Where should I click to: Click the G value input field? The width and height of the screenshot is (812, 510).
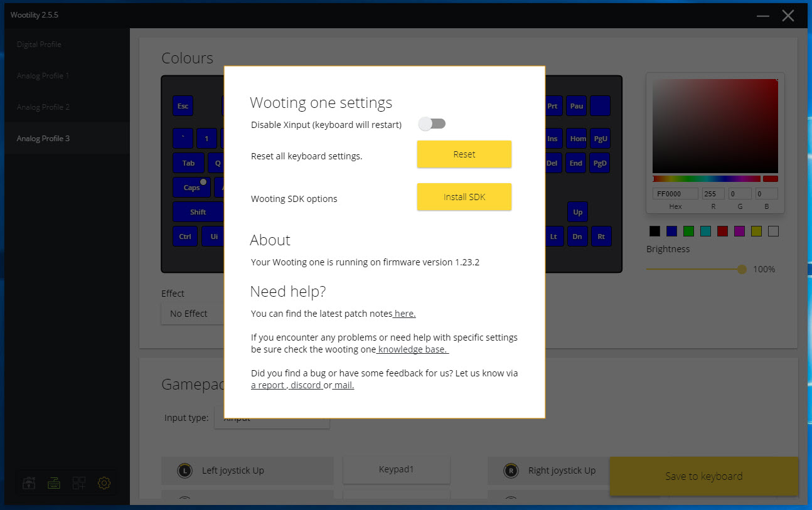740,194
